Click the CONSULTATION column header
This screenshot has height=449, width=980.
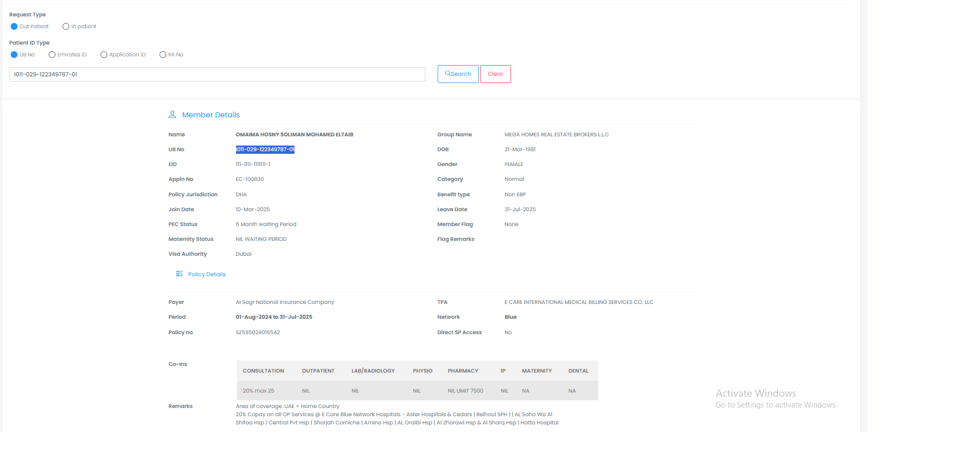tap(263, 371)
